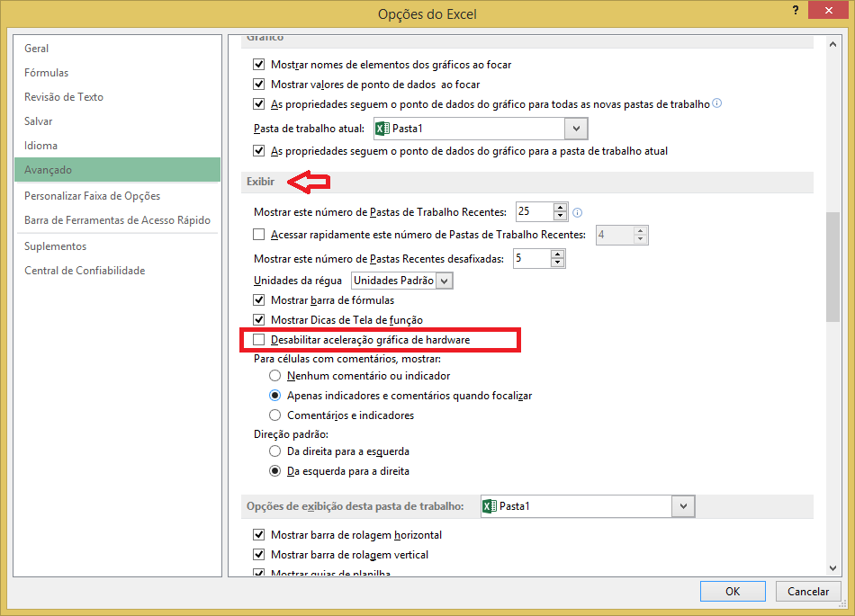This screenshot has height=616, width=855.
Task: Click the Cancelar button
Action: click(x=808, y=591)
